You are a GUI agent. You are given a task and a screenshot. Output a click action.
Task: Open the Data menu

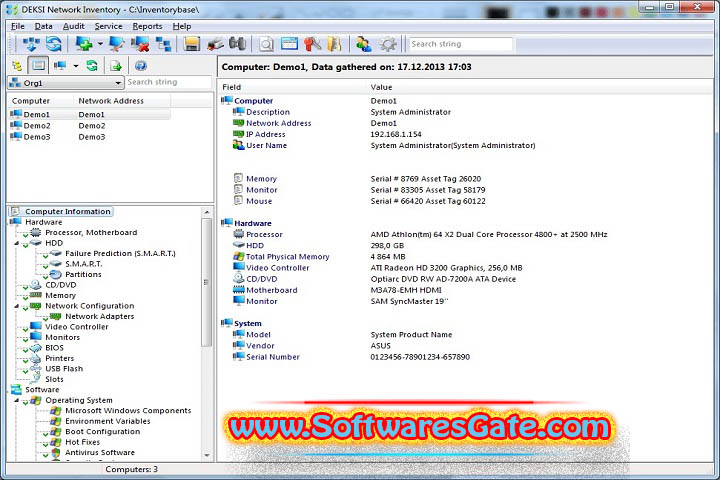44,26
